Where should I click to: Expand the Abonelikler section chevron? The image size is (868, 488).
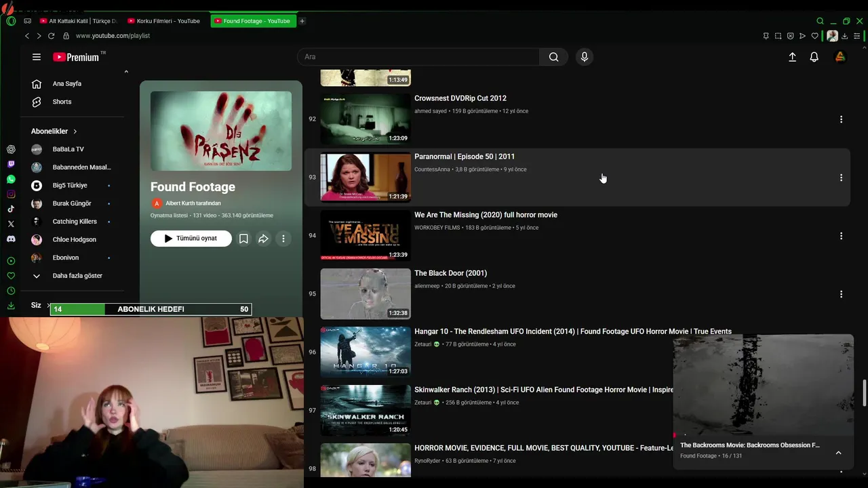tap(75, 131)
